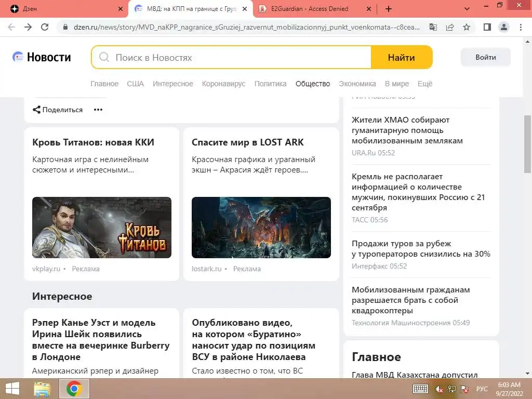Viewport: 532px width, 399px height.
Task: Click the Кровь Титанов game banner image
Action: click(102, 228)
